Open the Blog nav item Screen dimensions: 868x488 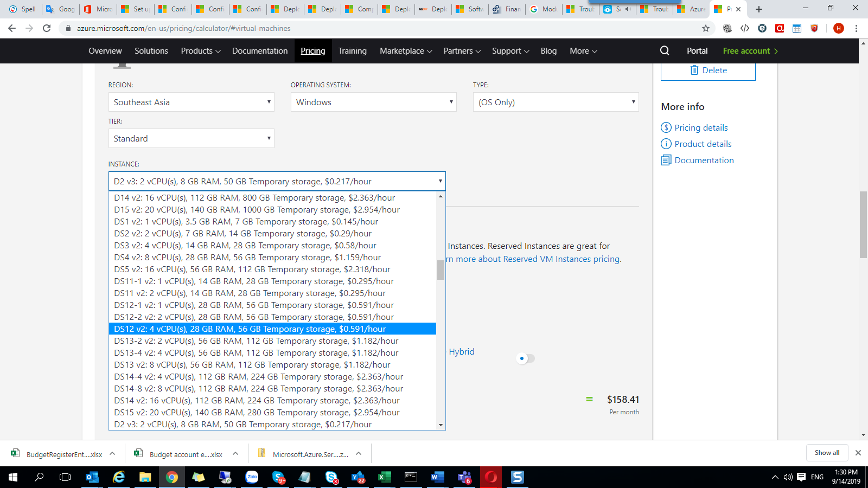(x=548, y=50)
